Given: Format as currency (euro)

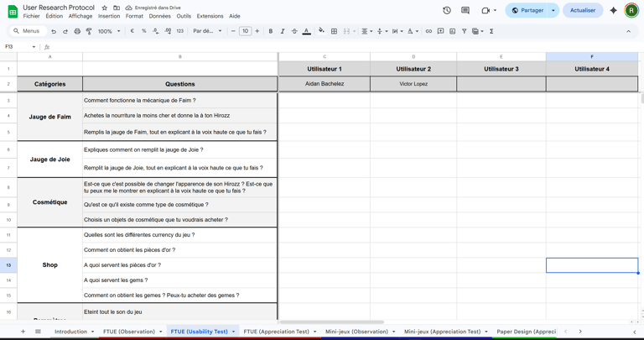Looking at the screenshot, I should pyautogui.click(x=132, y=31).
